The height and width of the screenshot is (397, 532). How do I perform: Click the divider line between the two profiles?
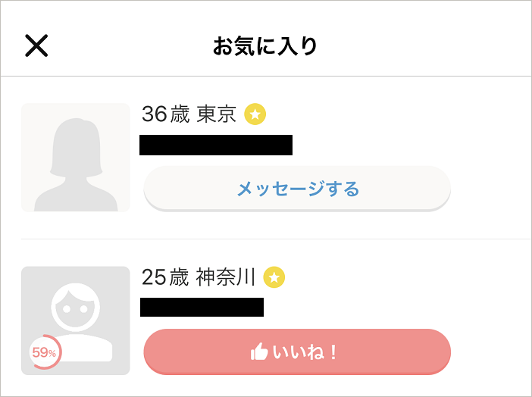tap(276, 239)
